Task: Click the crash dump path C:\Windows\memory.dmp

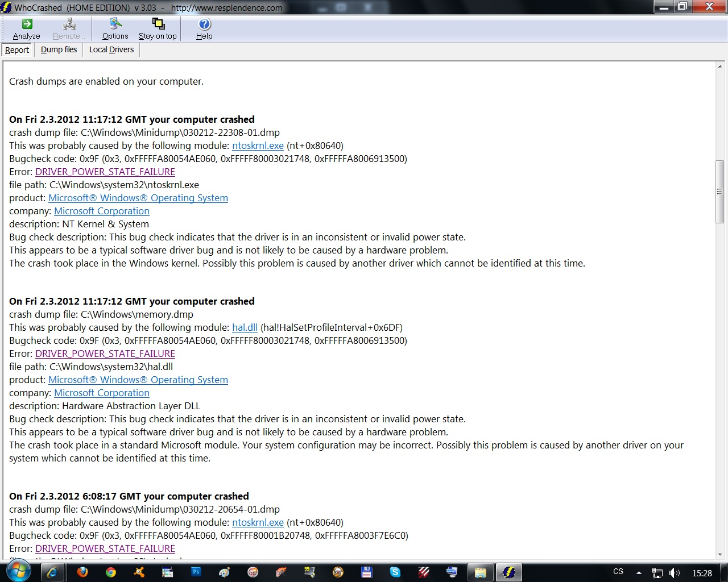Action: (137, 314)
